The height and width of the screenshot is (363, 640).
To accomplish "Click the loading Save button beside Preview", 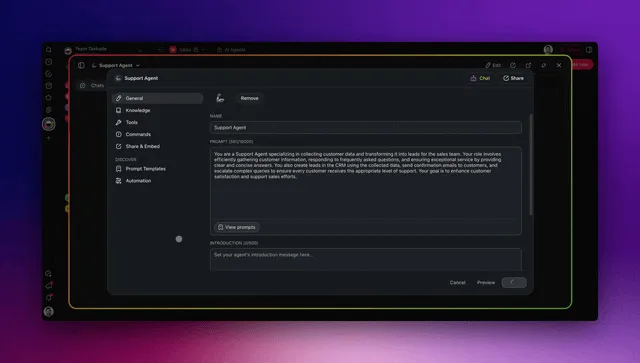I will [514, 283].
